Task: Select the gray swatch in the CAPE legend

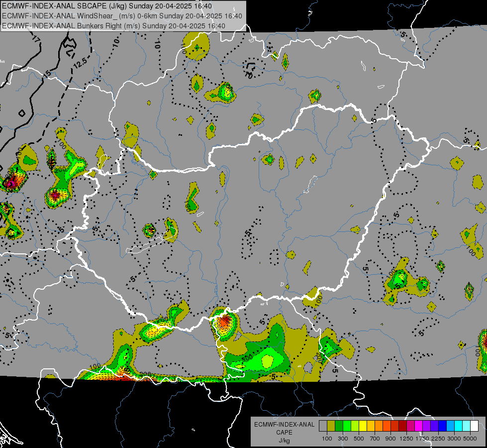Action: tap(323, 426)
